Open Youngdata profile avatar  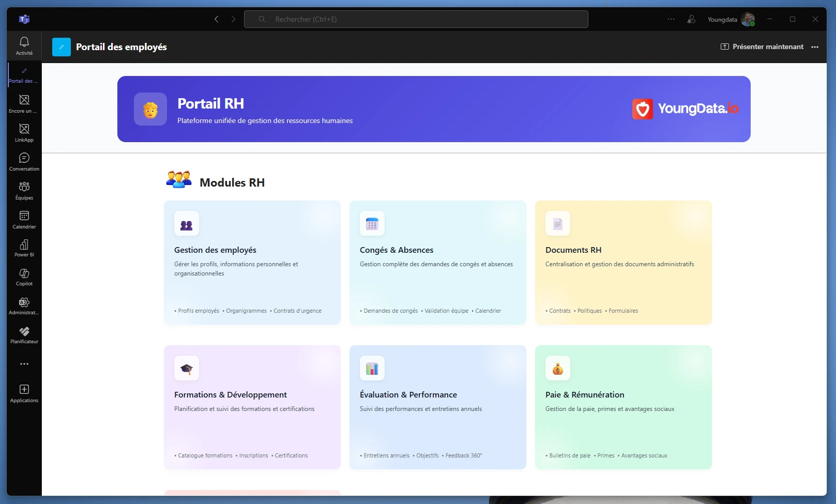click(x=748, y=20)
